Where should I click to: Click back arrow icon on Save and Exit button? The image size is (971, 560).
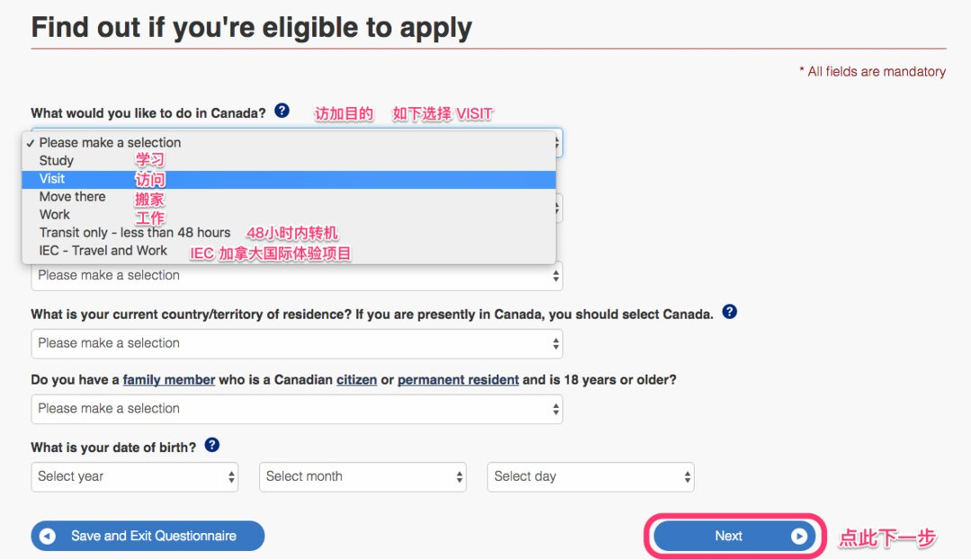tap(48, 537)
